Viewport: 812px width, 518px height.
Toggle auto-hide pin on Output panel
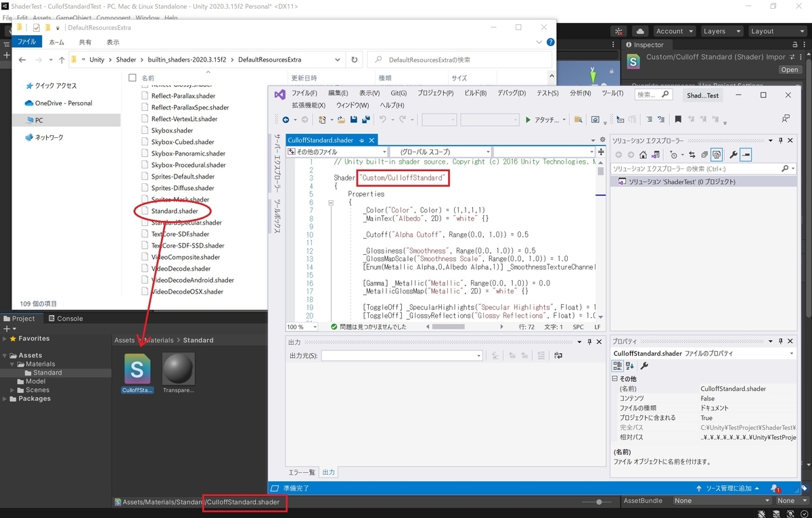click(x=589, y=342)
